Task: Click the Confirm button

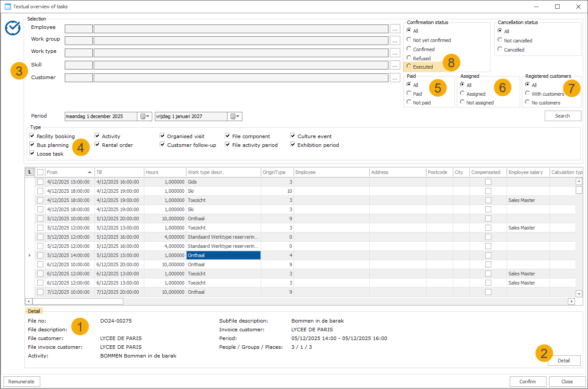Action: (528, 382)
